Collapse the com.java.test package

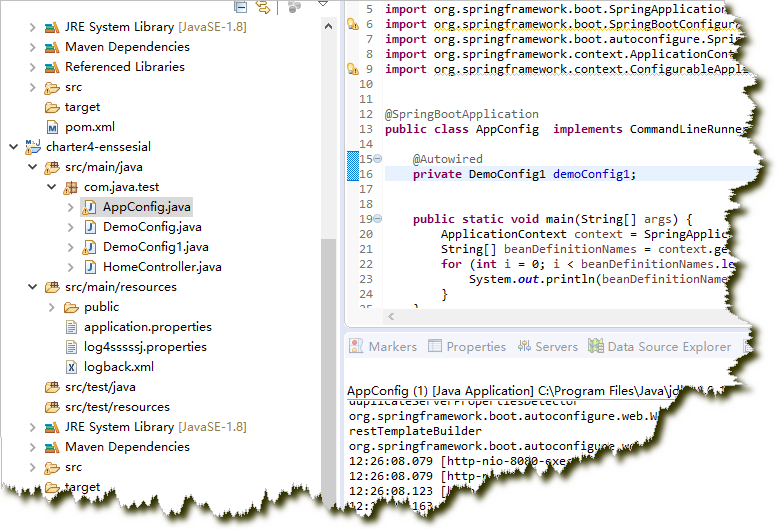point(52,187)
